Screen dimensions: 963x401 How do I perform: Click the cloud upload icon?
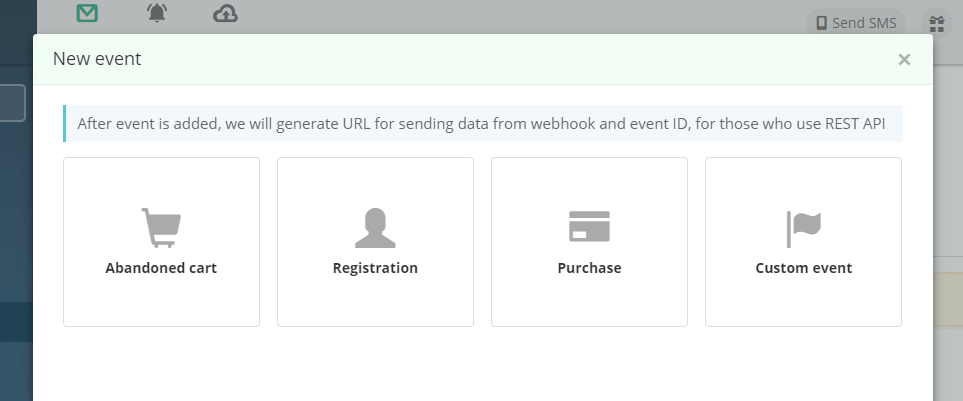point(226,13)
